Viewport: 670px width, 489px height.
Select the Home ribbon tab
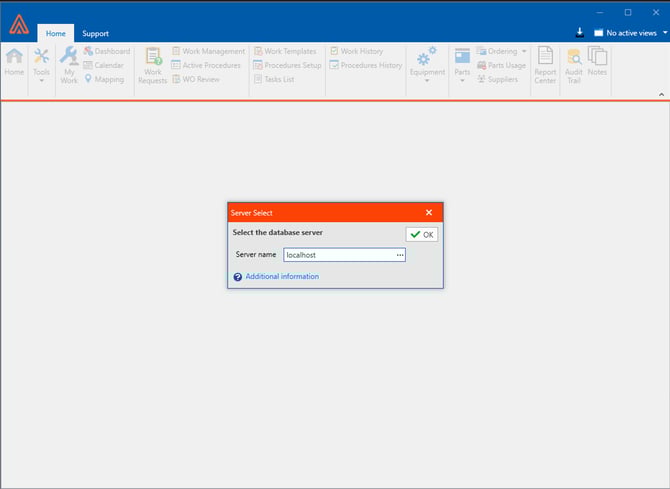pos(56,33)
